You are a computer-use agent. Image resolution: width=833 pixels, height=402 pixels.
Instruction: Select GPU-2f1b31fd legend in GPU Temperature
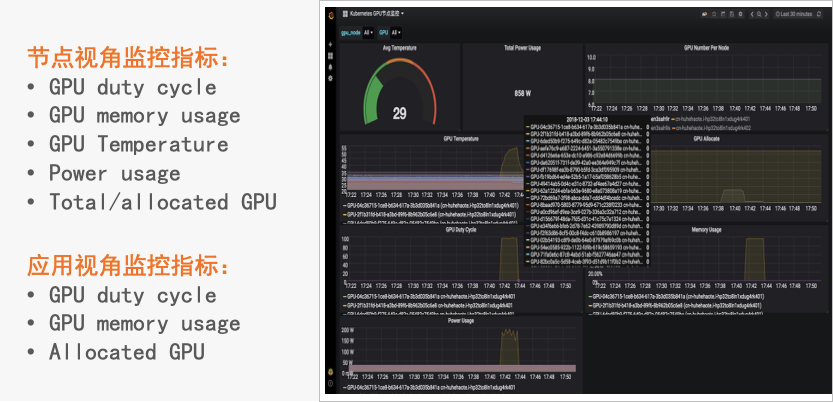tap(431, 215)
